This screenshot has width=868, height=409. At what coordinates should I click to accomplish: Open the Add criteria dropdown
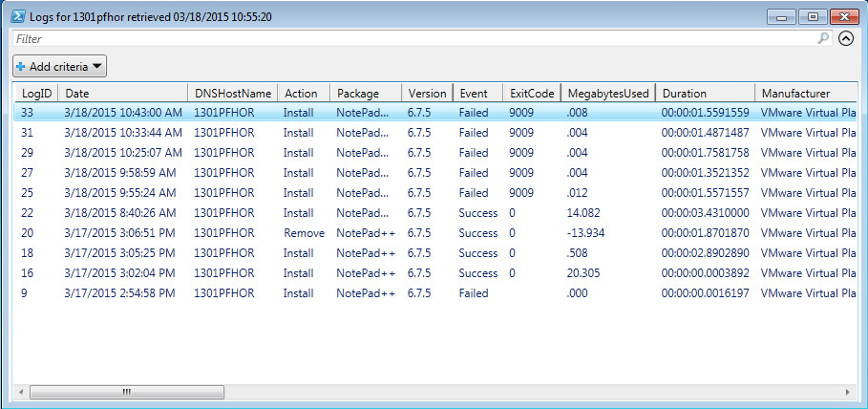(x=59, y=67)
